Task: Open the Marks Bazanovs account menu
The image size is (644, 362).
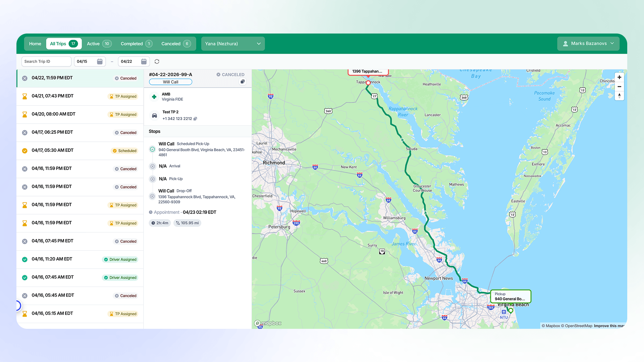Action: coord(588,44)
